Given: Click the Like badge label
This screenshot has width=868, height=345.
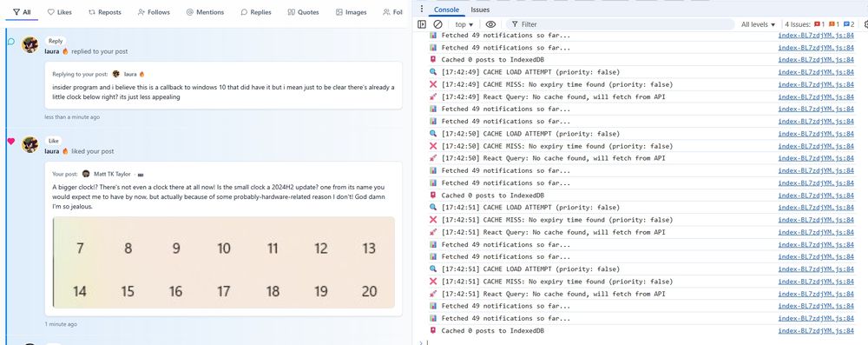Looking at the screenshot, I should coord(54,141).
